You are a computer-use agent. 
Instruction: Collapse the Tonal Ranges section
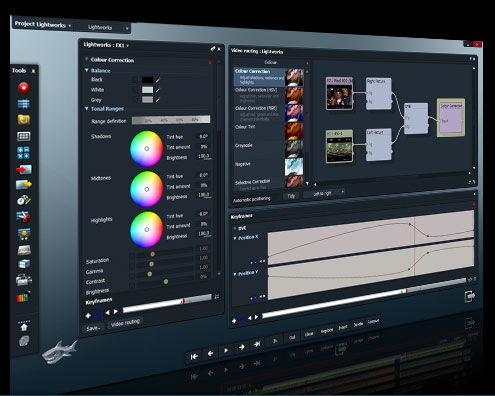coord(87,108)
